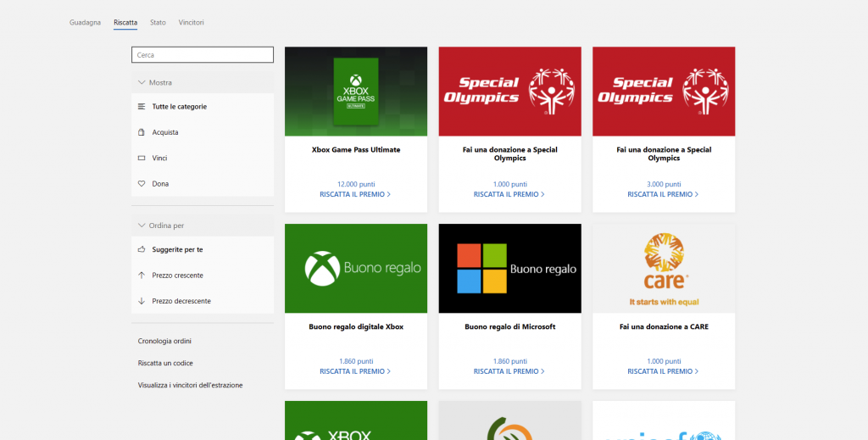Click the up arrow icon for Prezzo crescente
This screenshot has width=868, height=440.
click(x=142, y=275)
